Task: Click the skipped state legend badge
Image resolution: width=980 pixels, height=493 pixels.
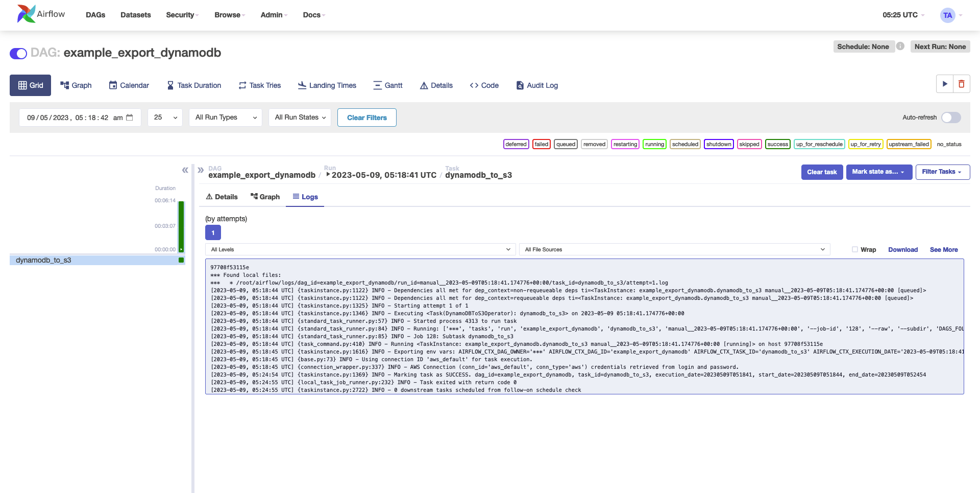Action: coord(749,144)
